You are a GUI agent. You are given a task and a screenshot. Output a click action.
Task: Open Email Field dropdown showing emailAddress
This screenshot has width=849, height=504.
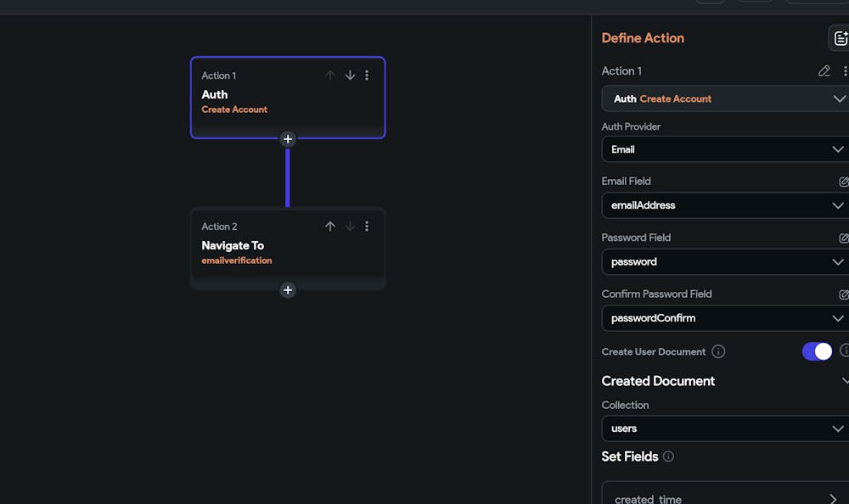click(x=725, y=205)
